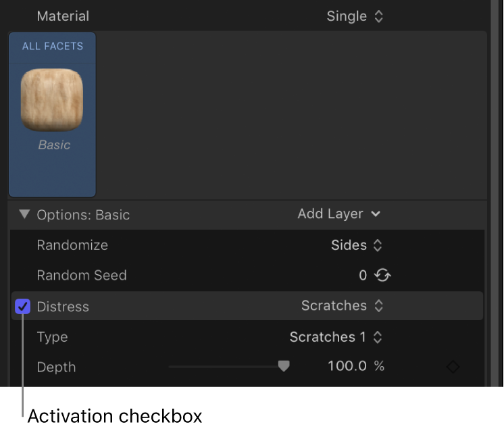
Task: Open the Distress Scratches pop-up menu
Action: coord(342,306)
